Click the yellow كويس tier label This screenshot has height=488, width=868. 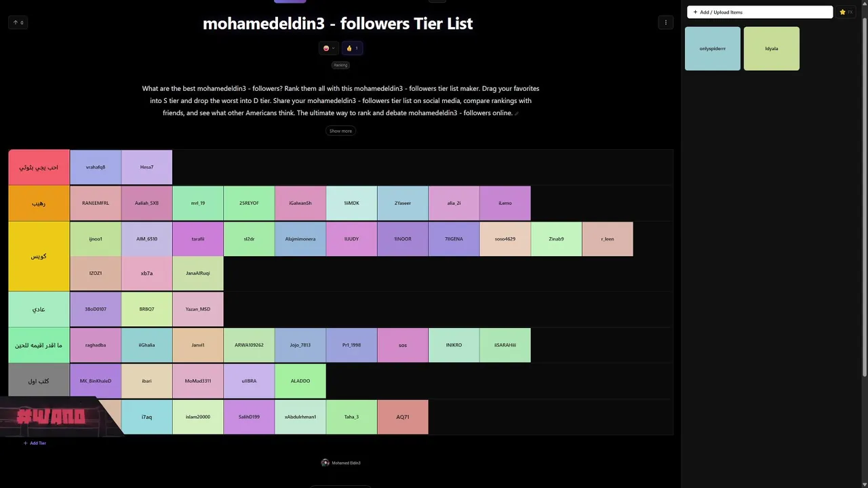pyautogui.click(x=39, y=256)
